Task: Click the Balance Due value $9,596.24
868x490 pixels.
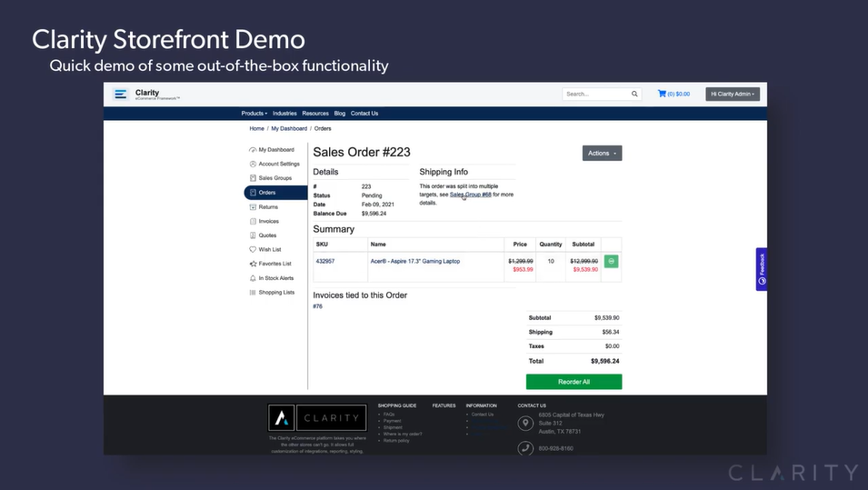Action: 374,214
